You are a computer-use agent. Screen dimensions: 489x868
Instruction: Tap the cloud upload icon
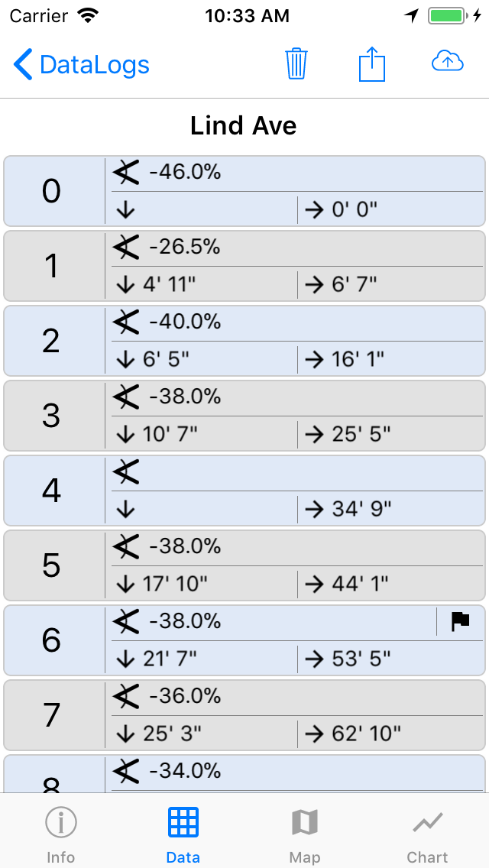(x=448, y=62)
